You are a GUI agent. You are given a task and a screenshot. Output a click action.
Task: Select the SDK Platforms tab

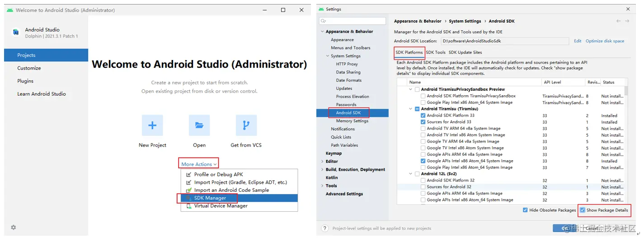(x=409, y=52)
